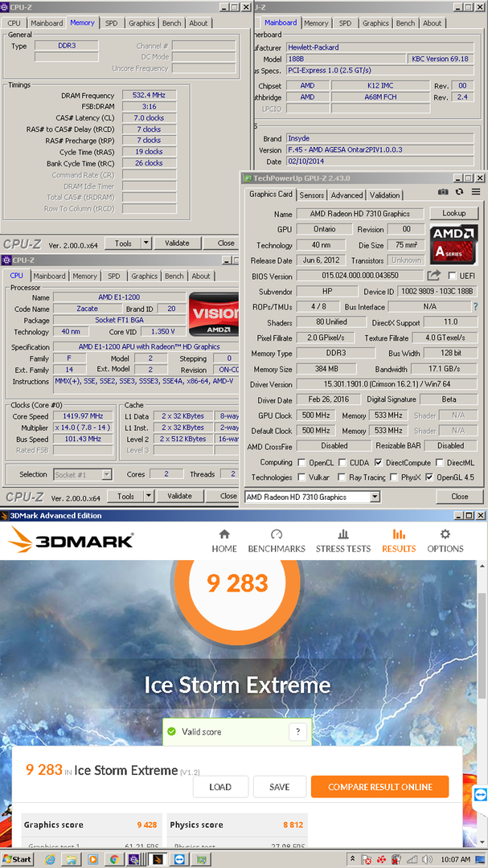
Task: Open SPD tab in the memory CPU-Z window
Action: [111, 23]
